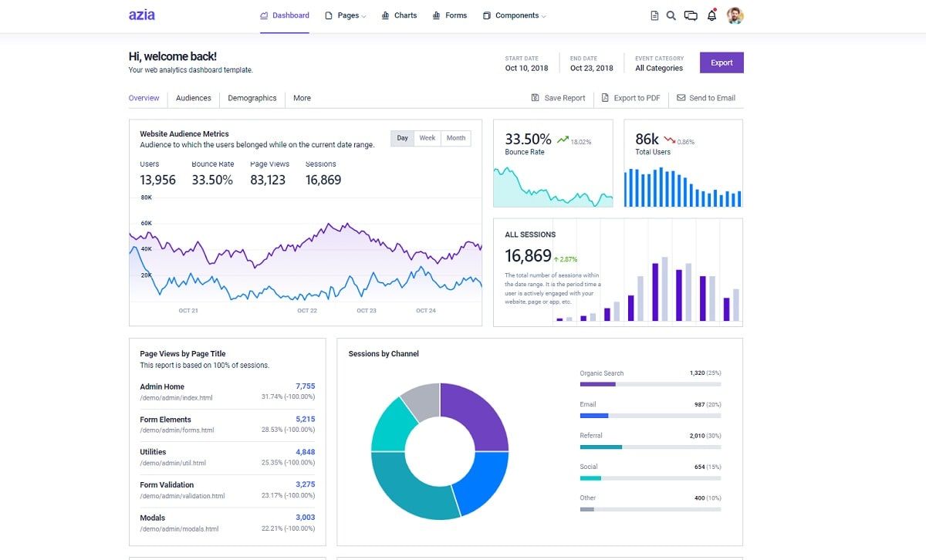This screenshot has height=560, width=926.
Task: Click the Start Date Oct 10, 2018 field
Action: point(526,68)
